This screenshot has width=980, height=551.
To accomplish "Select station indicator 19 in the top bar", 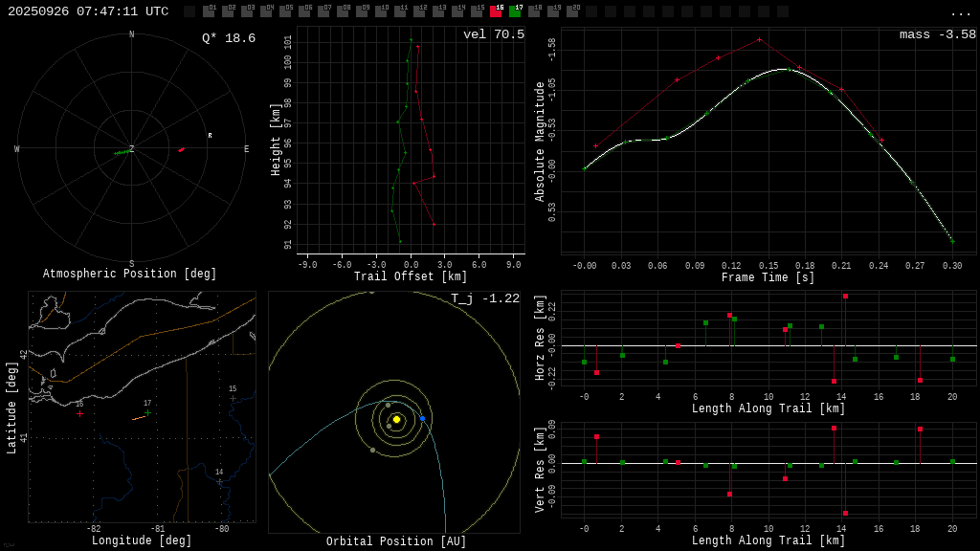I will point(553,11).
